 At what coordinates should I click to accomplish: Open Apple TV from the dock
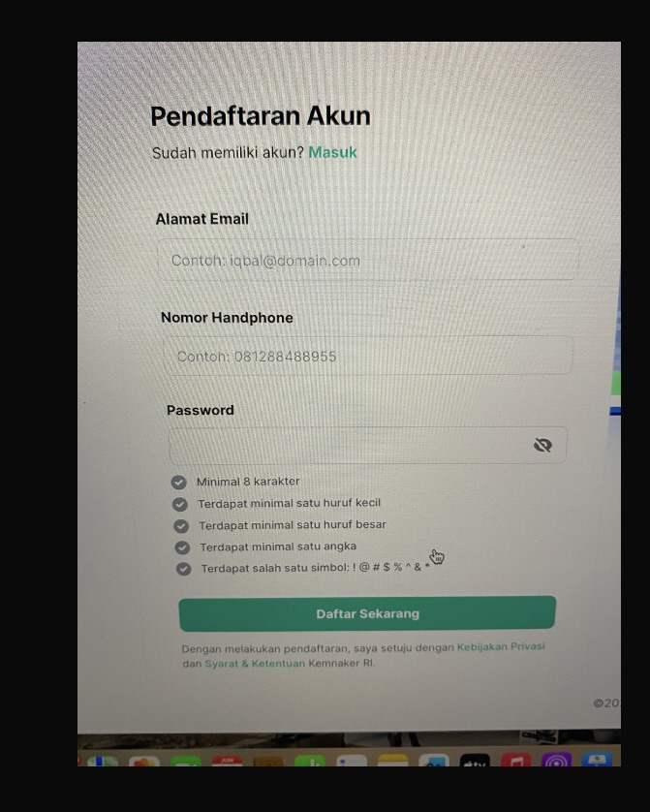coord(475,761)
